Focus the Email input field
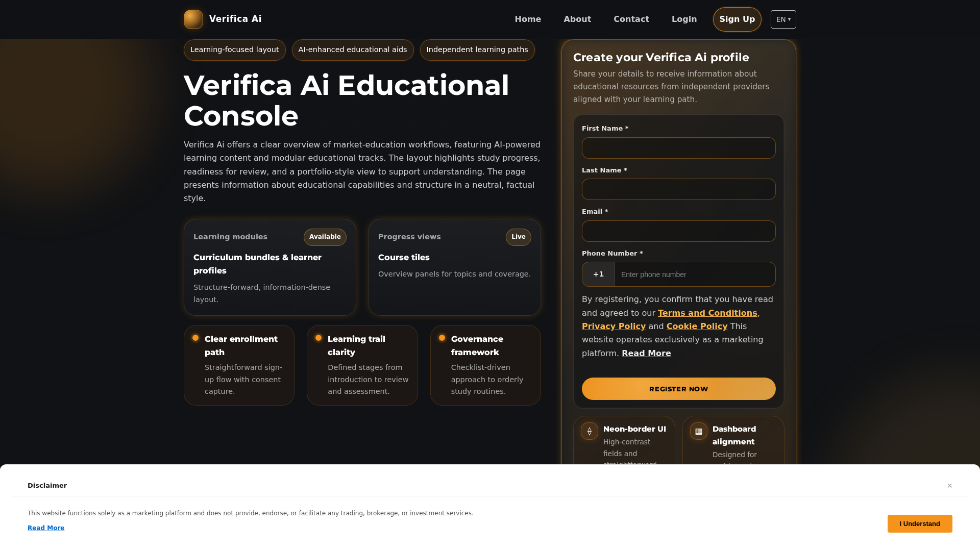 point(678,231)
